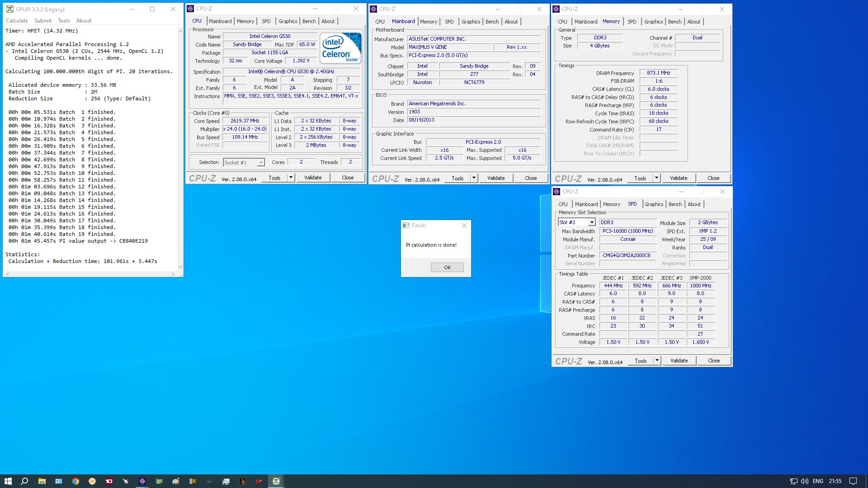868x488 pixels.
Task: Click the taskbar clock showing 21:55
Action: [835, 481]
